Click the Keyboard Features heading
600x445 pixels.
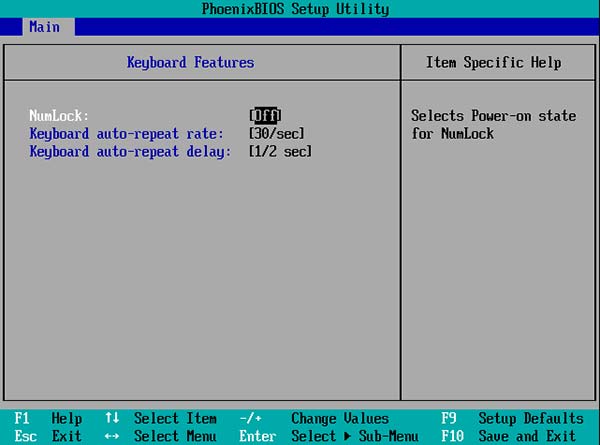[191, 62]
